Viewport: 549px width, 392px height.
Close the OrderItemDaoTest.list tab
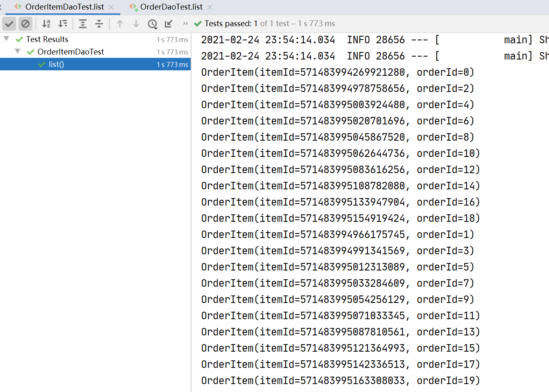coord(111,7)
